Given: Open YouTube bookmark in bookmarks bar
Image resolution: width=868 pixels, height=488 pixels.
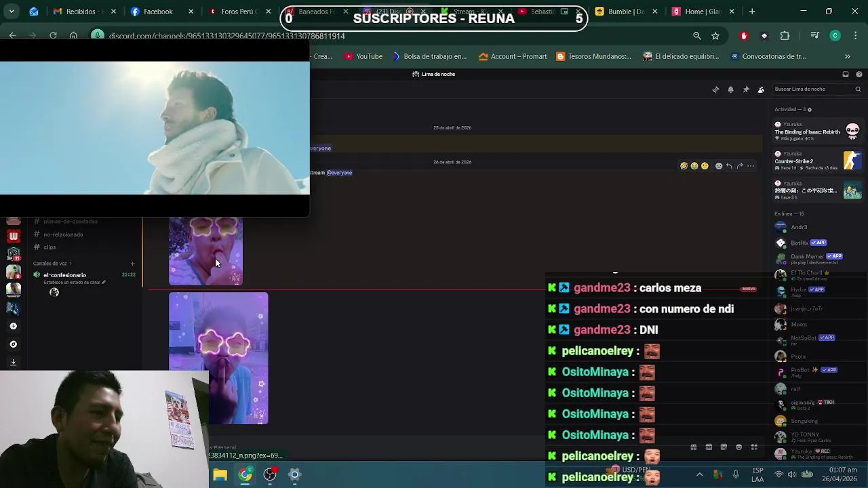Looking at the screenshot, I should coord(363,56).
